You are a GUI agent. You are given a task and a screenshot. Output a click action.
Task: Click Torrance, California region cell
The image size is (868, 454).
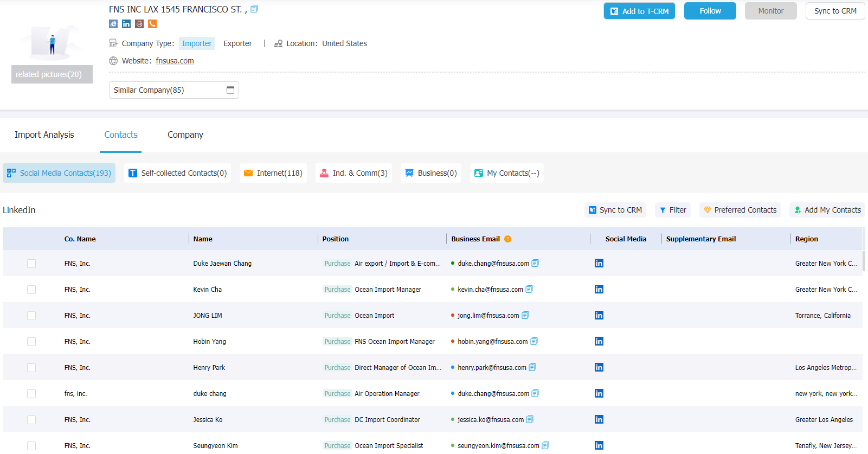(x=823, y=316)
